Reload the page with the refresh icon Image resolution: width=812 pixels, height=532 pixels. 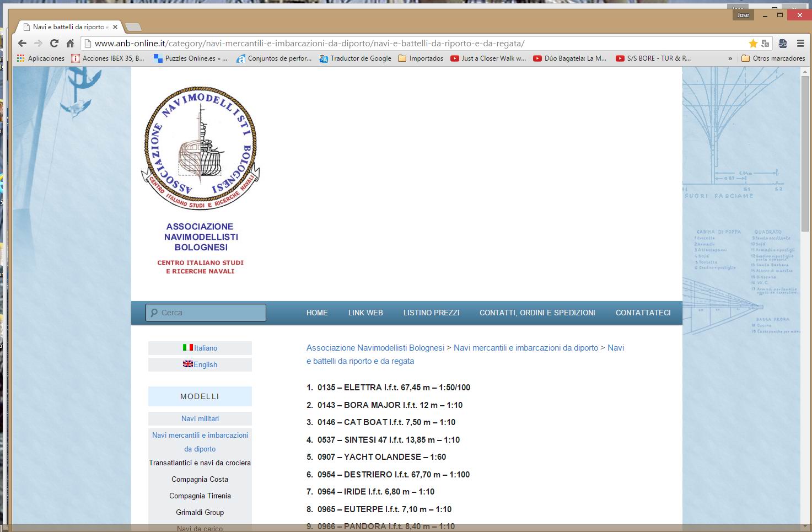(x=54, y=43)
